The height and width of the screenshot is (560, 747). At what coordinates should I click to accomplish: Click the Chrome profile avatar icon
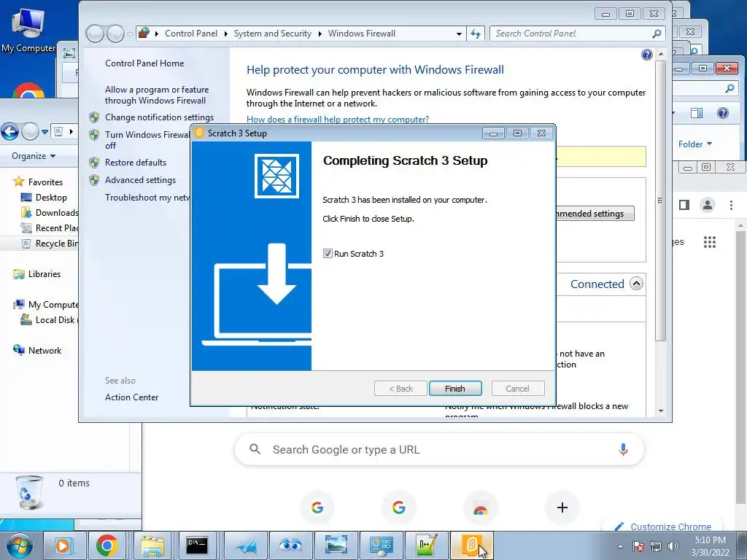pyautogui.click(x=708, y=205)
